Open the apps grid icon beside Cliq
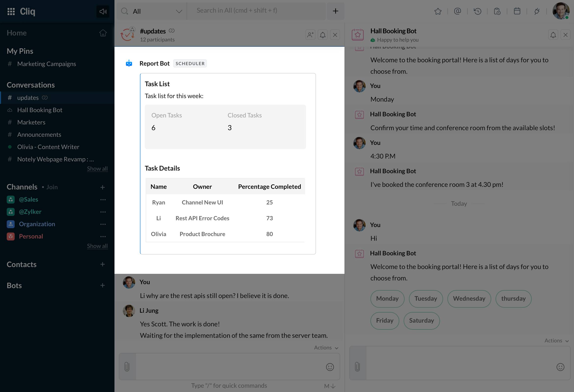Image resolution: width=574 pixels, height=392 pixels. (x=11, y=11)
